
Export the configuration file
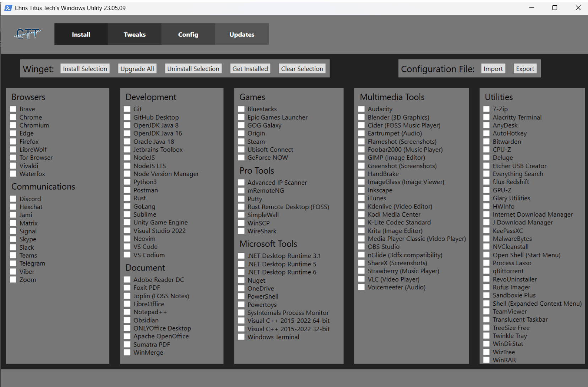tap(525, 69)
